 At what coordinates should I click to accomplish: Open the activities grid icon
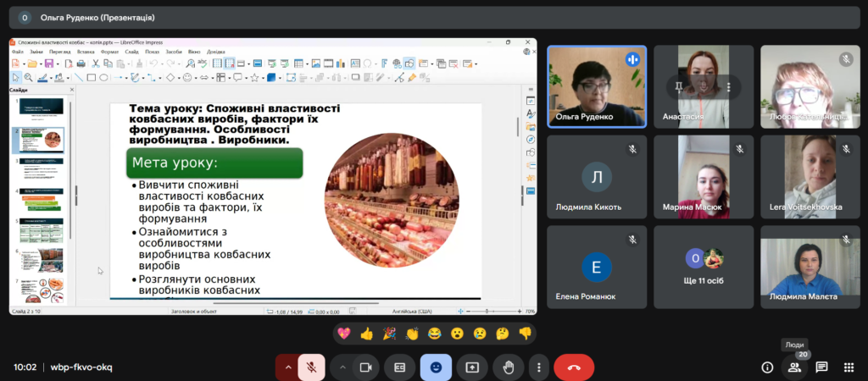(849, 367)
